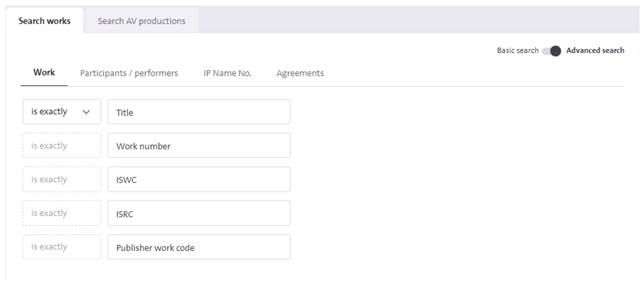
Task: Click the Publisher work code field
Action: click(x=199, y=247)
